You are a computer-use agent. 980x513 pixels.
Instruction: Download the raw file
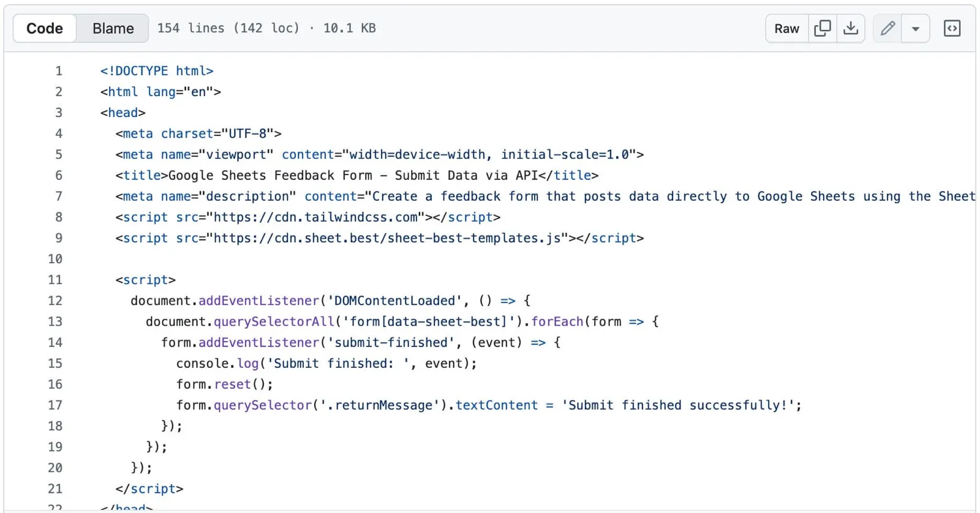[x=851, y=28]
